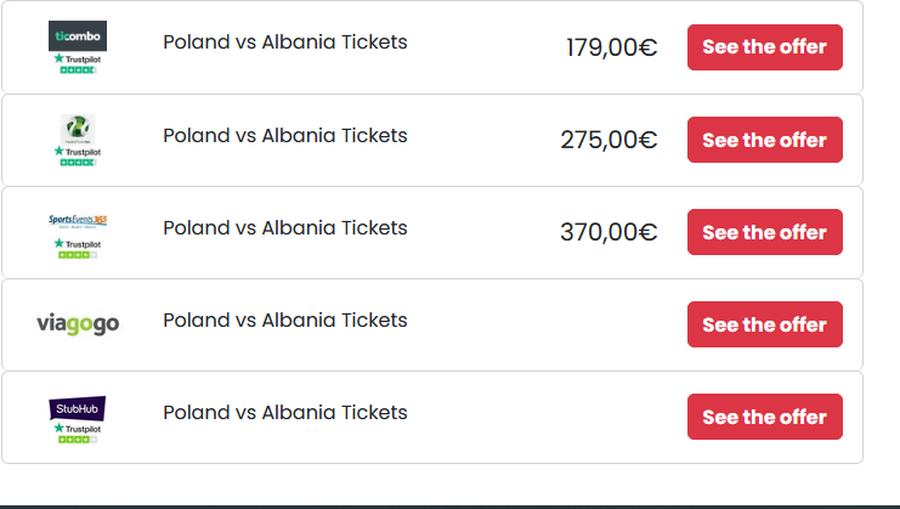This screenshot has width=900, height=509.
Task: Open ticket title in StubHub row
Action: pos(285,412)
